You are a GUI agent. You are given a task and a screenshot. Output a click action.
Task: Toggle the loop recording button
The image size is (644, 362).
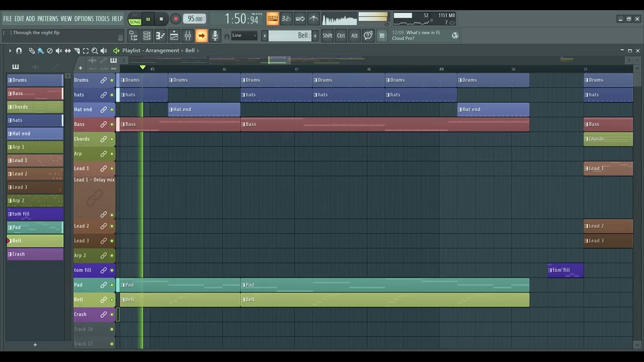pos(300,19)
